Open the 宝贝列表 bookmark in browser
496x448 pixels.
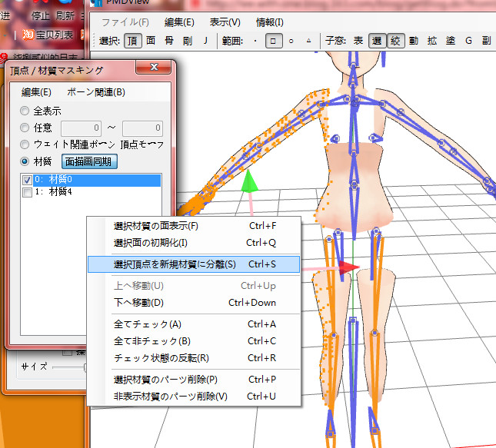click(55, 35)
